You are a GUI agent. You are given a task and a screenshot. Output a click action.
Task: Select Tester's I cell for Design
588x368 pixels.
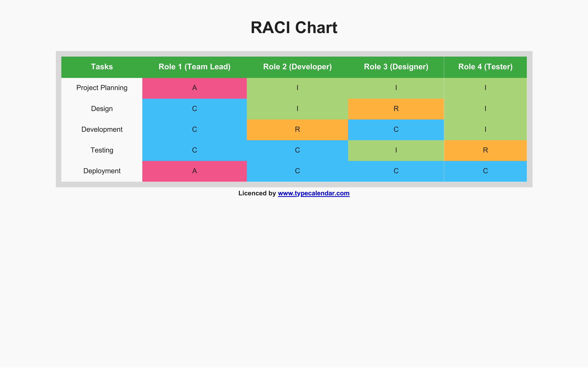click(x=485, y=109)
